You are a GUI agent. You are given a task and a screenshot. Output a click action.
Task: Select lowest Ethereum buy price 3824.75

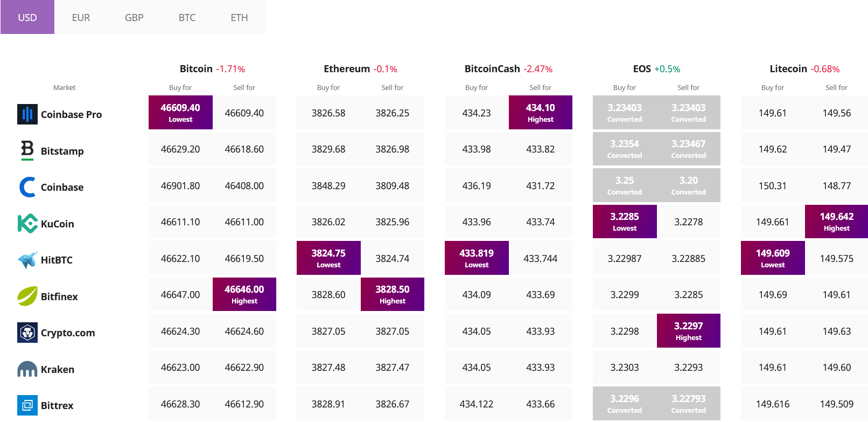pyautogui.click(x=328, y=258)
